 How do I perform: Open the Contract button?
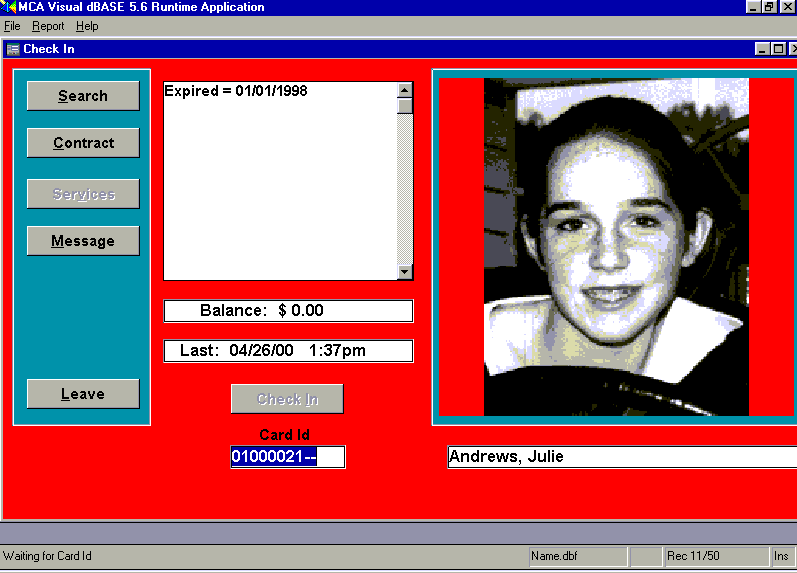[83, 143]
